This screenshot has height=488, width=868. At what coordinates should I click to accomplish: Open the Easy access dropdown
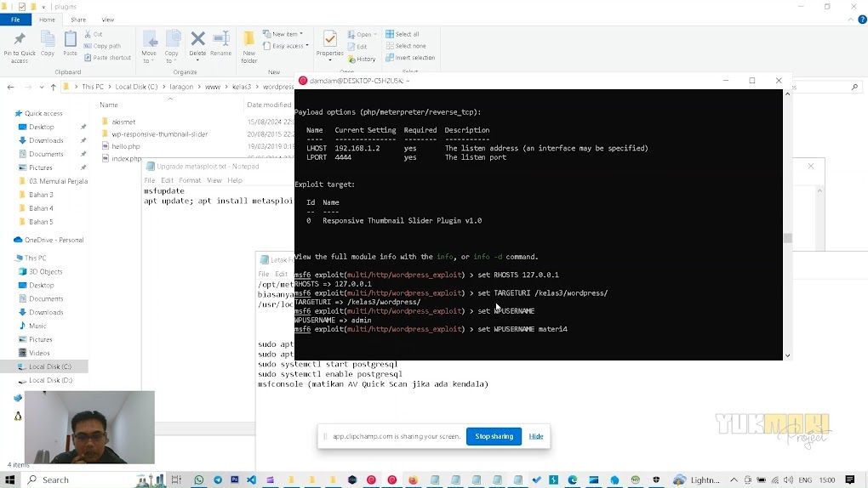[x=286, y=46]
